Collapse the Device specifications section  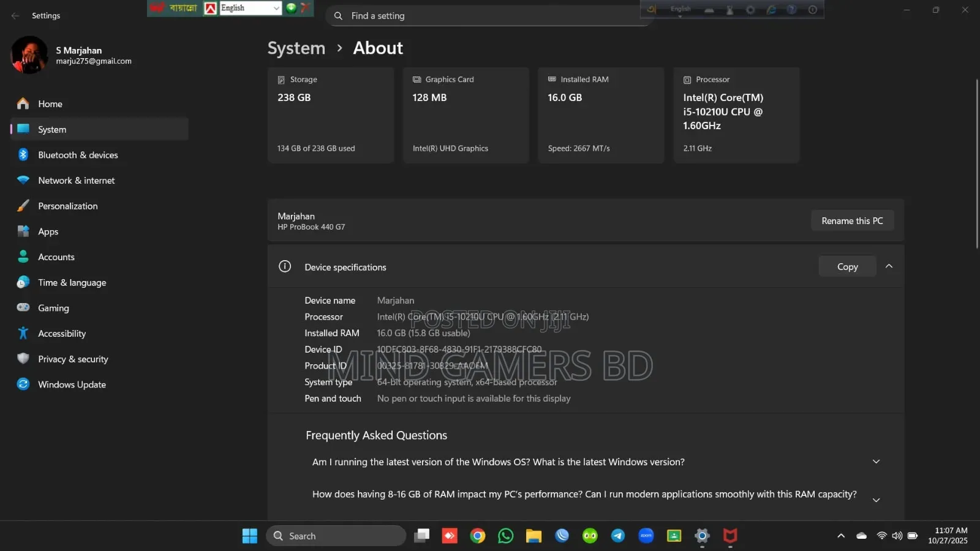pyautogui.click(x=889, y=266)
